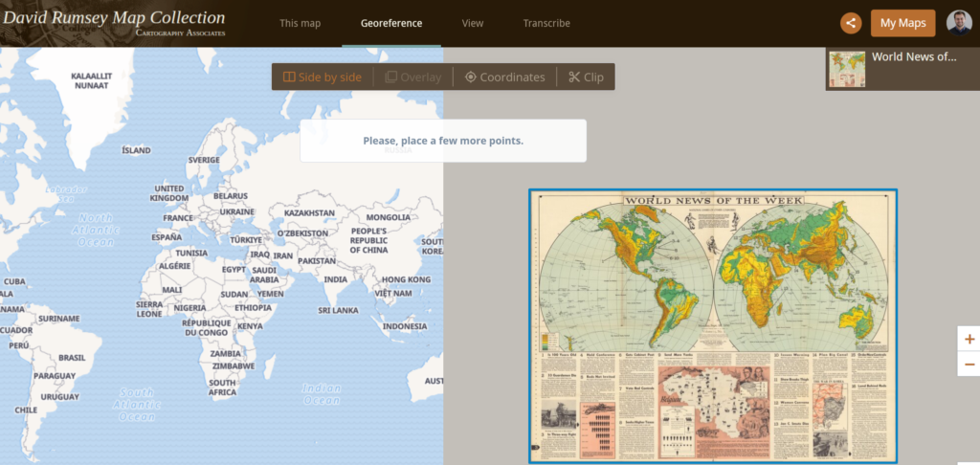Screen dimensions: 980x465
Task: Click the David Rumsey Map Collection logo
Action: [113, 23]
